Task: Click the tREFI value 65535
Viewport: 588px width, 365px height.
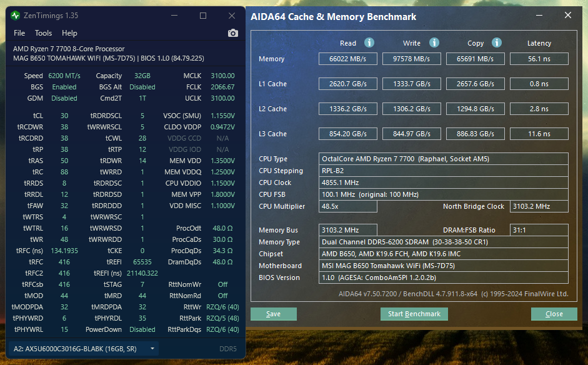Action: [142, 262]
